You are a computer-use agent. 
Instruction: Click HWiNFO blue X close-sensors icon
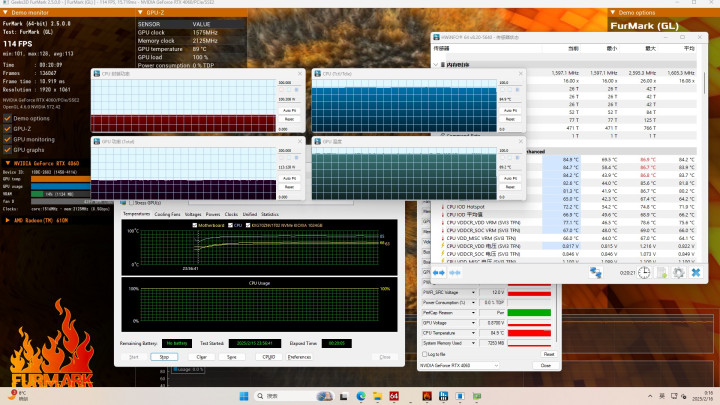click(x=696, y=273)
